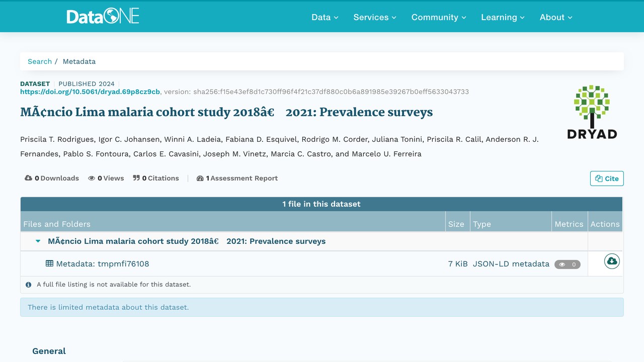644x362 pixels.
Task: Select the Metadata: tmpmfi76108 file name
Action: tap(103, 264)
